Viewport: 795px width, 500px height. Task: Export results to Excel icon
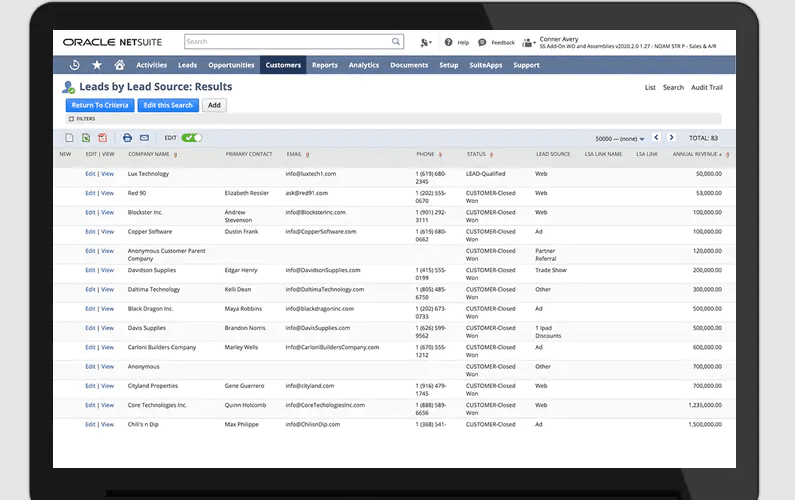(x=86, y=137)
